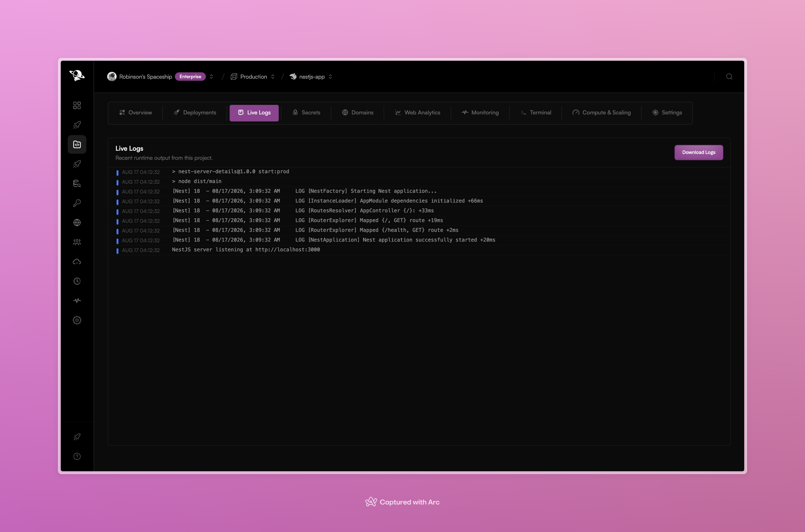The width and height of the screenshot is (805, 532).
Task: Click the "node dist/main" log line
Action: [419, 182]
